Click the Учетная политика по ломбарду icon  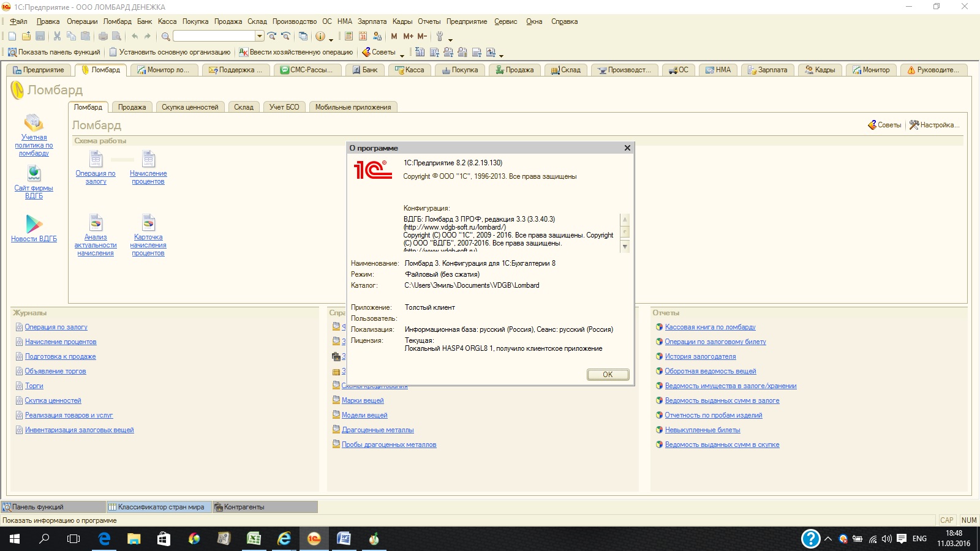pyautogui.click(x=34, y=122)
